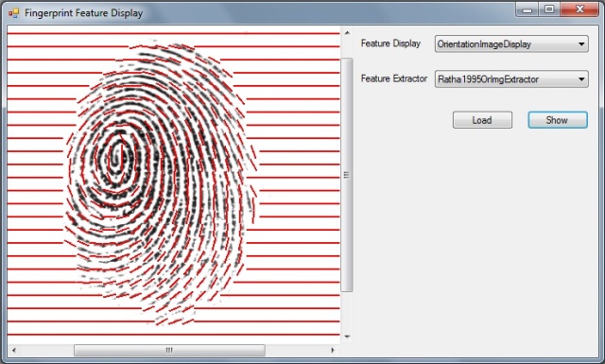Maximize the Fingerprint Feature Display window
Image resolution: width=605 pixels, height=364 pixels.
tap(549, 9)
